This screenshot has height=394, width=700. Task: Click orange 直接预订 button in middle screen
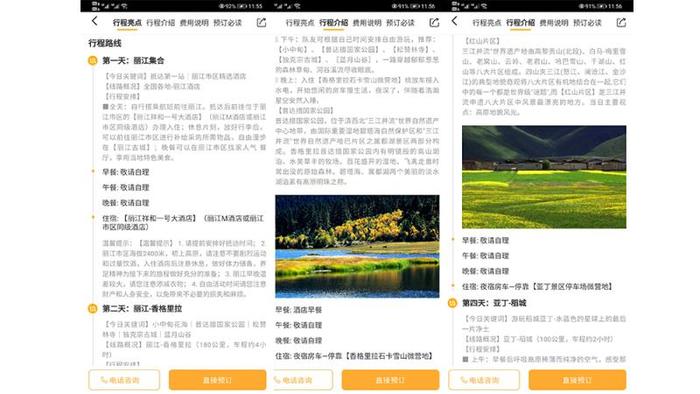click(x=390, y=380)
